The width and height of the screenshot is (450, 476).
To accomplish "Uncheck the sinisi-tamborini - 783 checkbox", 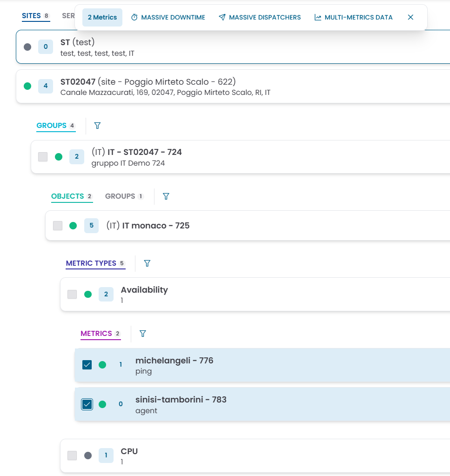I will point(87,404).
